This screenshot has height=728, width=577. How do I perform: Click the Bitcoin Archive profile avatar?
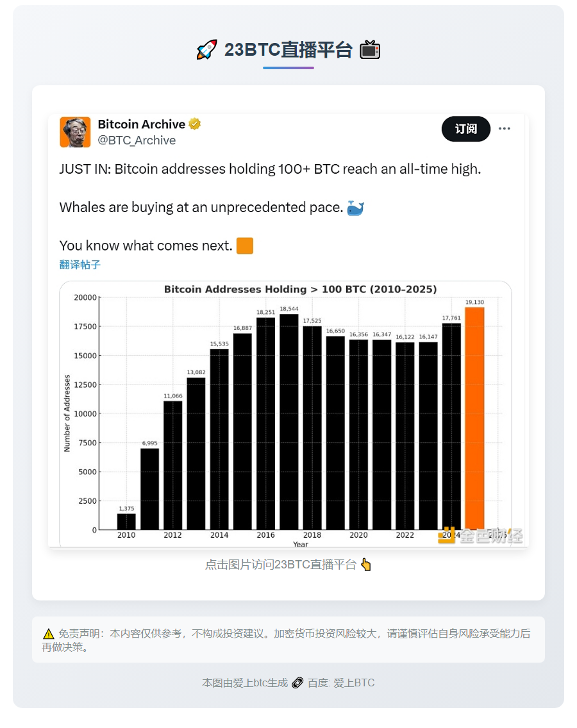pyautogui.click(x=75, y=132)
